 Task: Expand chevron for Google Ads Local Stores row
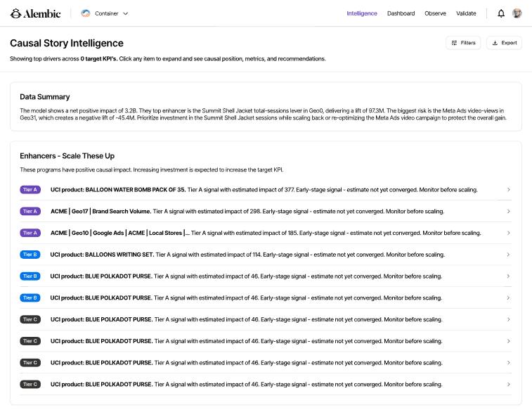(x=508, y=233)
